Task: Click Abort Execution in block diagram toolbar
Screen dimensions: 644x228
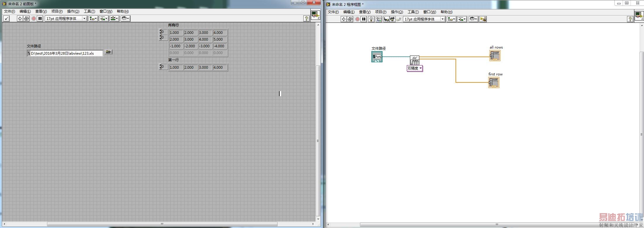Action: pos(357,19)
